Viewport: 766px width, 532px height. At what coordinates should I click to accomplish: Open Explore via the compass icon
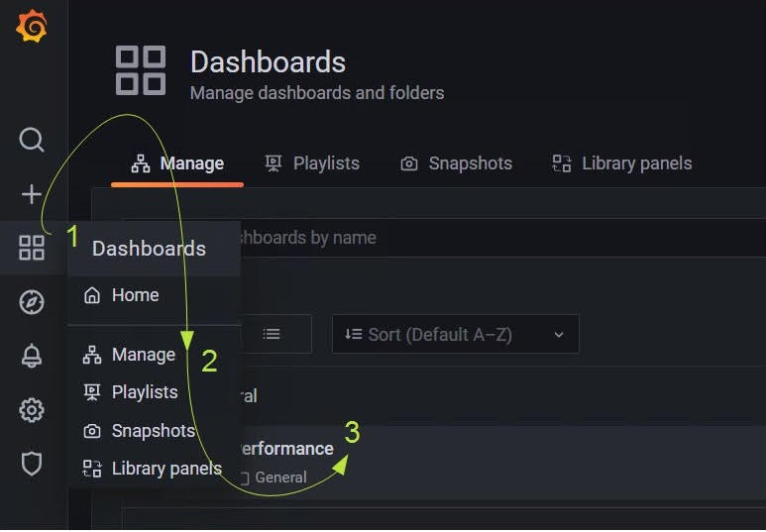point(32,302)
